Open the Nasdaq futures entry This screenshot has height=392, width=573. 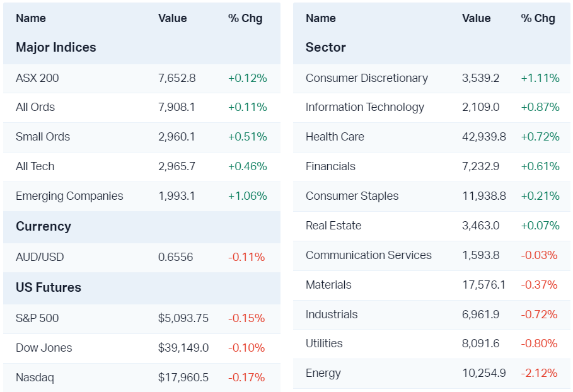pos(35,378)
